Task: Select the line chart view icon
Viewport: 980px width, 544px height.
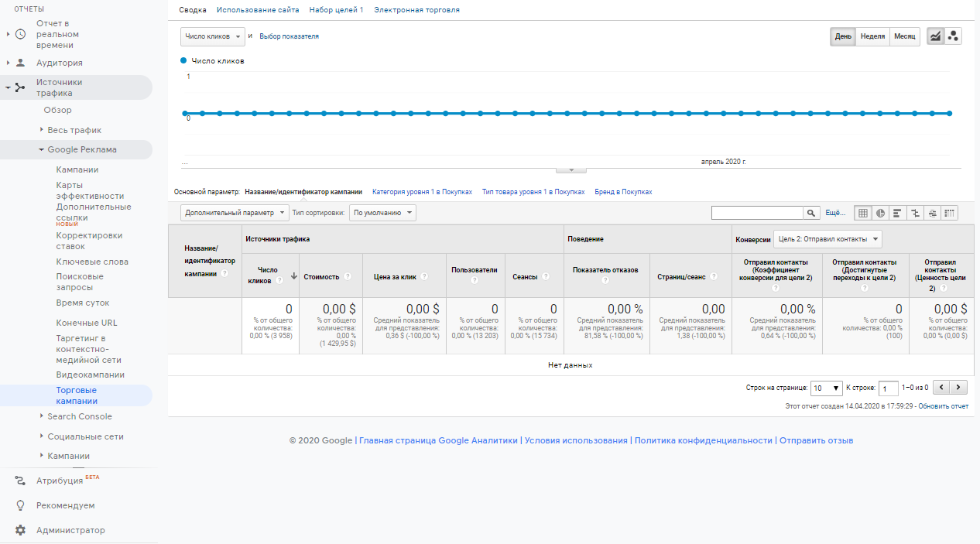Action: 936,36
